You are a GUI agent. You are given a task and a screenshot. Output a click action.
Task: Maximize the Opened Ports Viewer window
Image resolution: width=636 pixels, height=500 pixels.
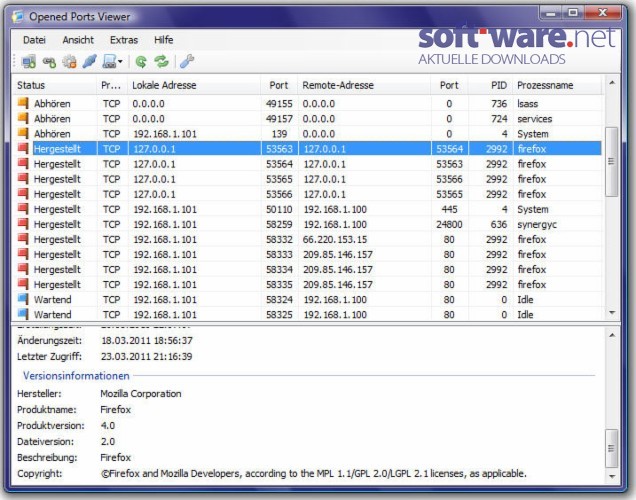click(x=573, y=13)
